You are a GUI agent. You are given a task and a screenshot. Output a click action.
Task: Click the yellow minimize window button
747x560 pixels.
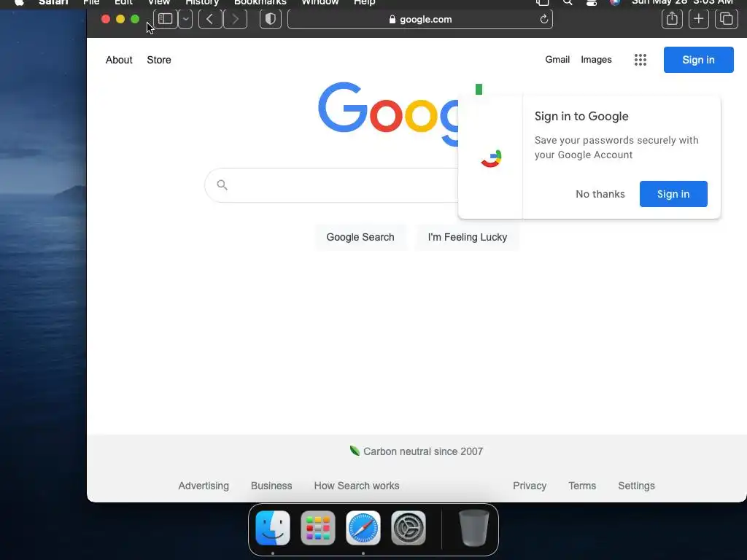[120, 19]
